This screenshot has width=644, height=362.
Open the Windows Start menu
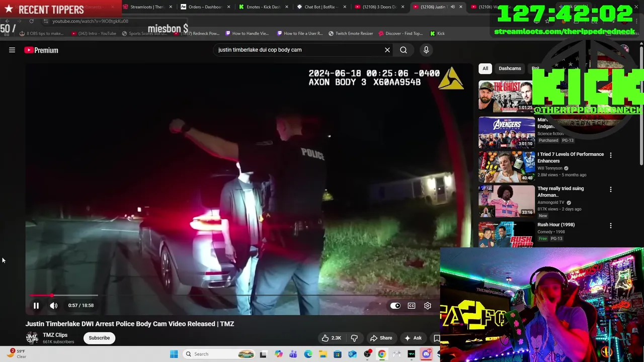tap(174, 354)
